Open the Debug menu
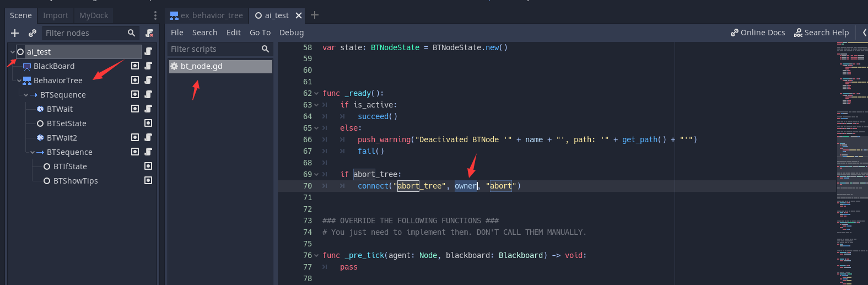This screenshot has height=285, width=868. coord(292,33)
